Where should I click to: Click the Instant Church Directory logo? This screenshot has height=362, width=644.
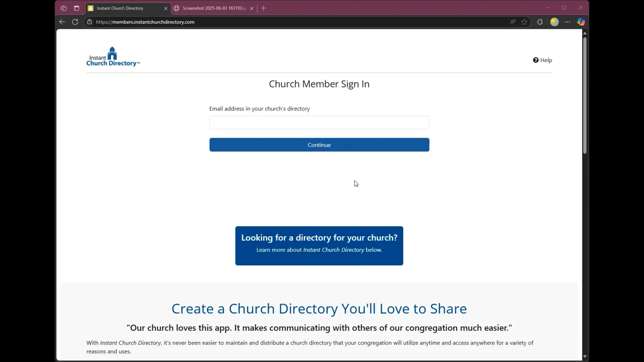[x=113, y=57]
